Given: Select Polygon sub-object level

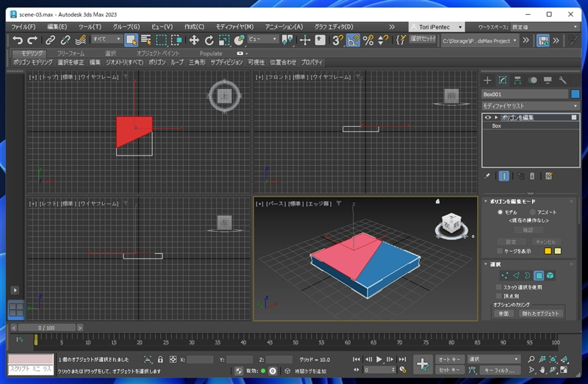Looking at the screenshot, I should click(x=539, y=276).
